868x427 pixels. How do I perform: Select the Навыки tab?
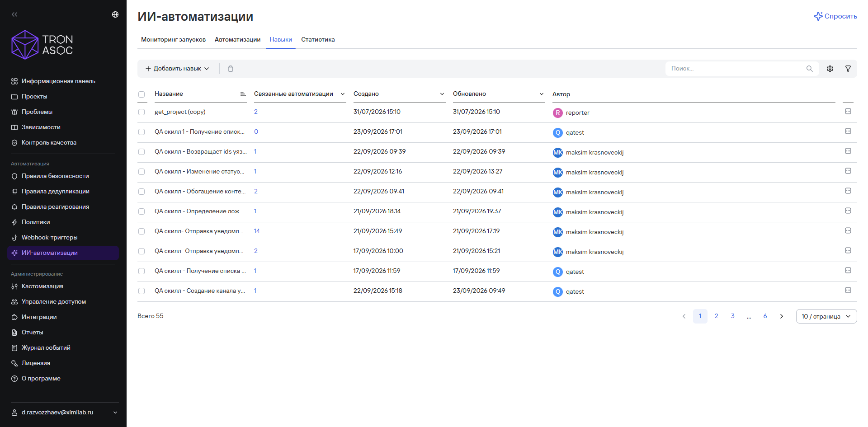(x=281, y=40)
